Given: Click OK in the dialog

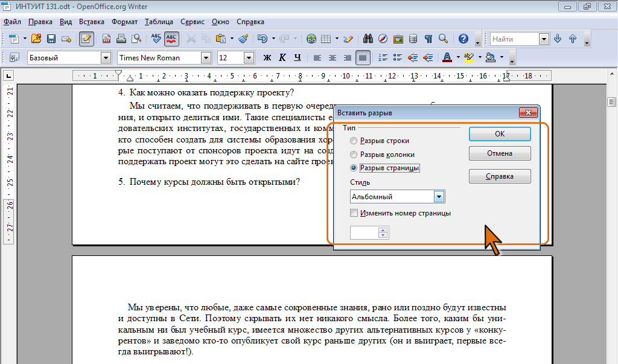Looking at the screenshot, I should point(500,134).
